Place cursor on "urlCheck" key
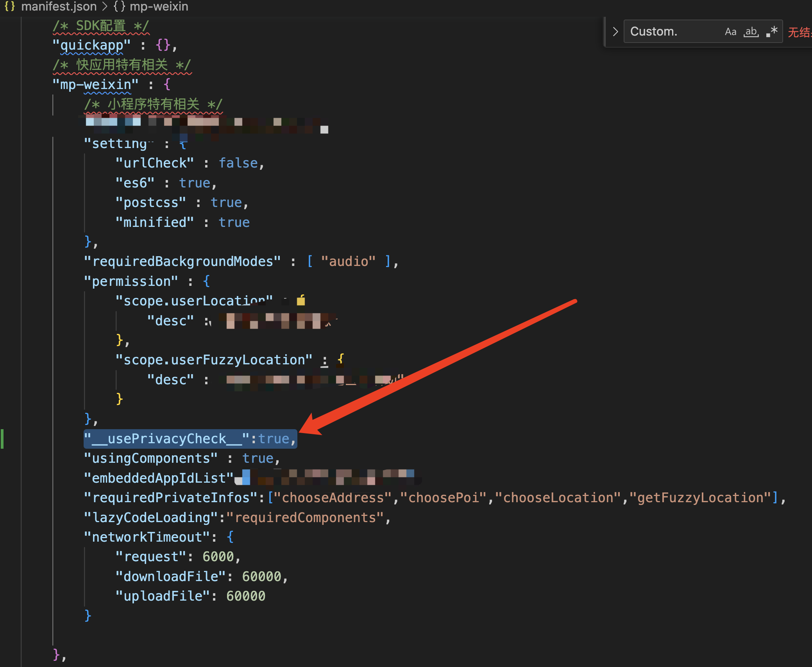The width and height of the screenshot is (812, 667). [x=155, y=163]
